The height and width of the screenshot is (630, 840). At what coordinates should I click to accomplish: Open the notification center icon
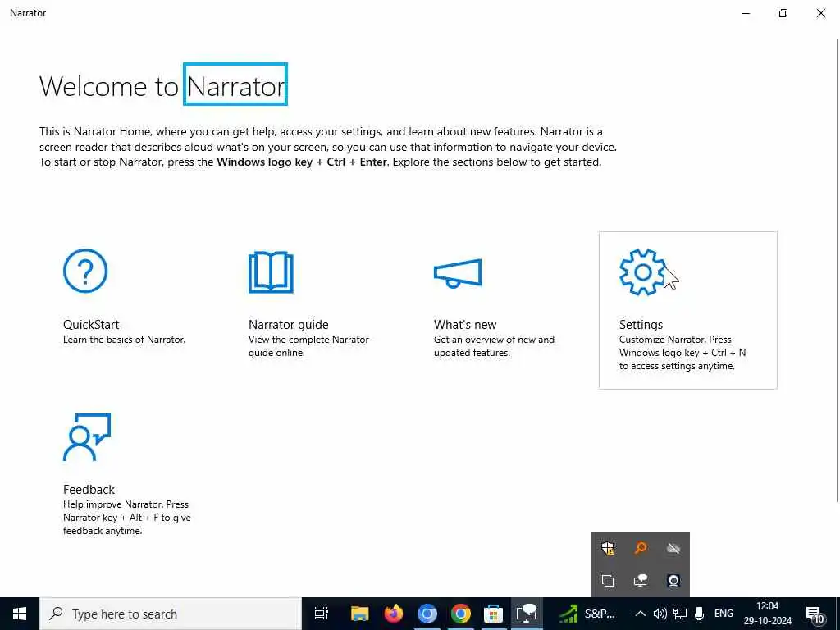click(815, 614)
